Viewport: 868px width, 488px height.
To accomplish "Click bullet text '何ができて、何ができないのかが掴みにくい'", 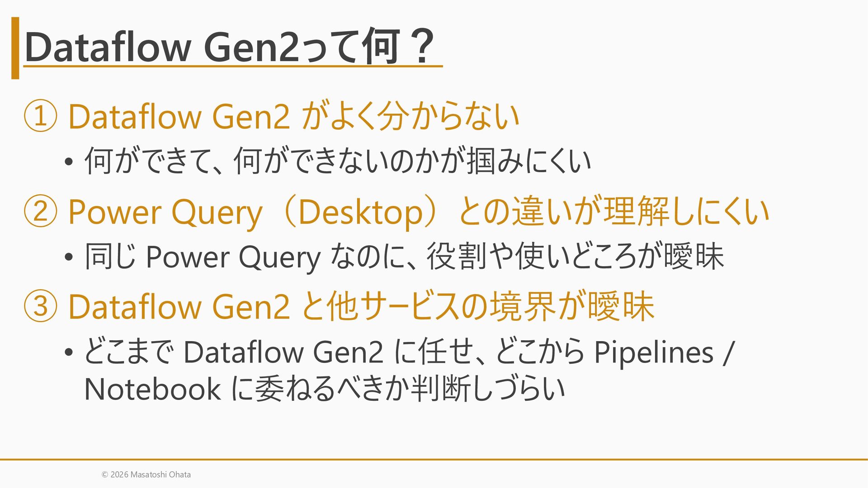I will click(338, 161).
